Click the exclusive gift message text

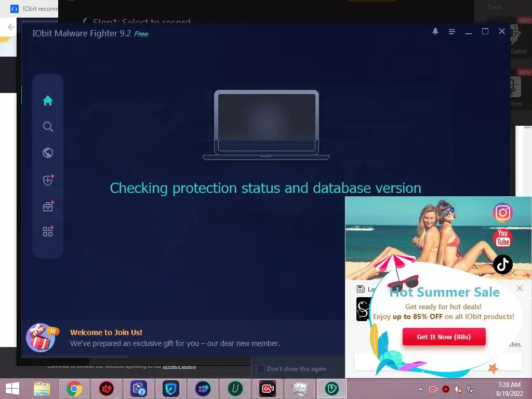pos(175,343)
